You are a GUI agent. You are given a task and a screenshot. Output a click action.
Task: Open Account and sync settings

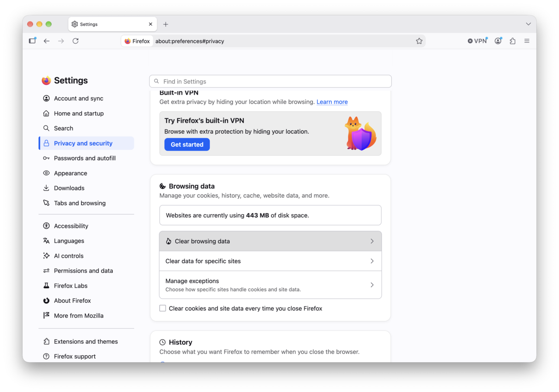(x=86, y=98)
